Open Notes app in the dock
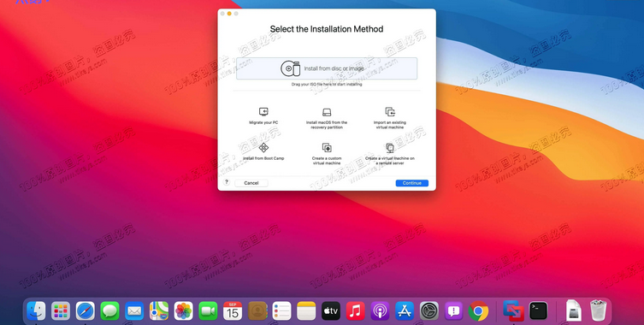This screenshot has height=325, width=644. [x=306, y=311]
